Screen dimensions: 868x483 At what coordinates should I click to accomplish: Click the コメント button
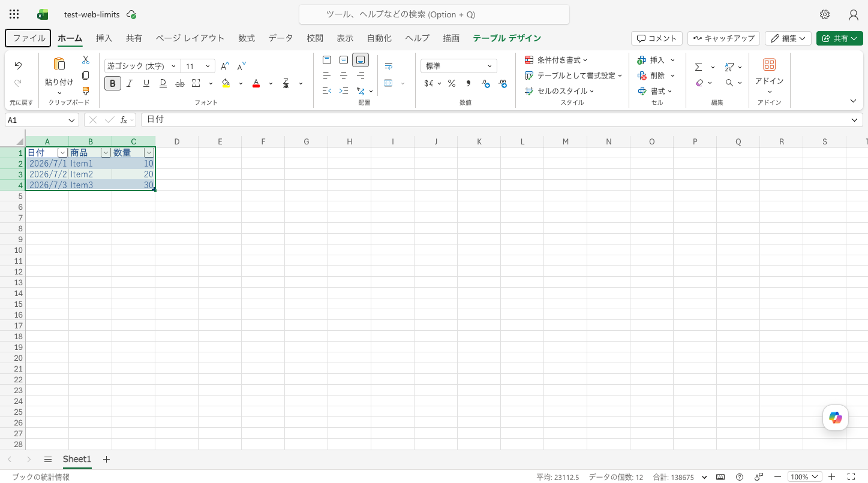point(657,38)
